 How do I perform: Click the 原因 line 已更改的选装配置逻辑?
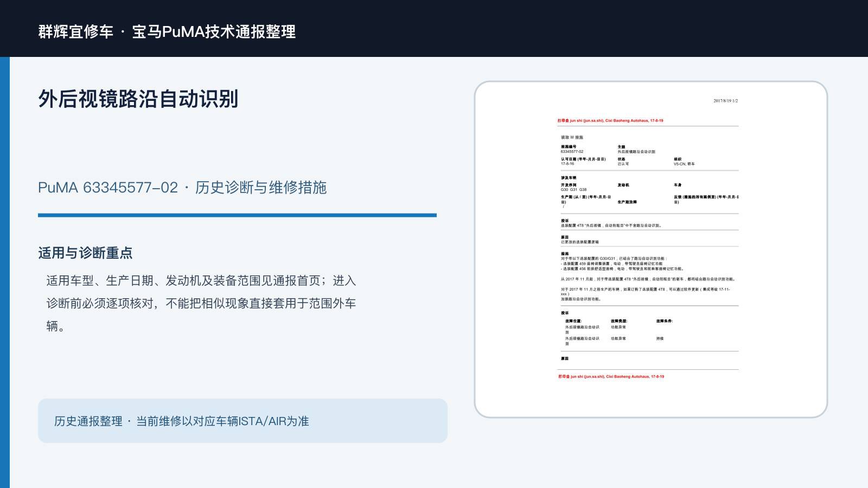point(580,242)
